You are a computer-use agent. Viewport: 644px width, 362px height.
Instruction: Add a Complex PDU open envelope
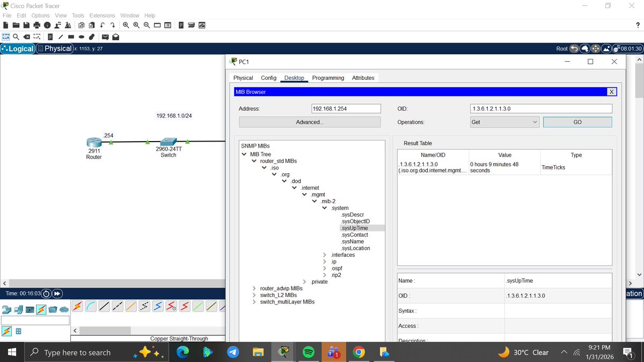coord(116,36)
